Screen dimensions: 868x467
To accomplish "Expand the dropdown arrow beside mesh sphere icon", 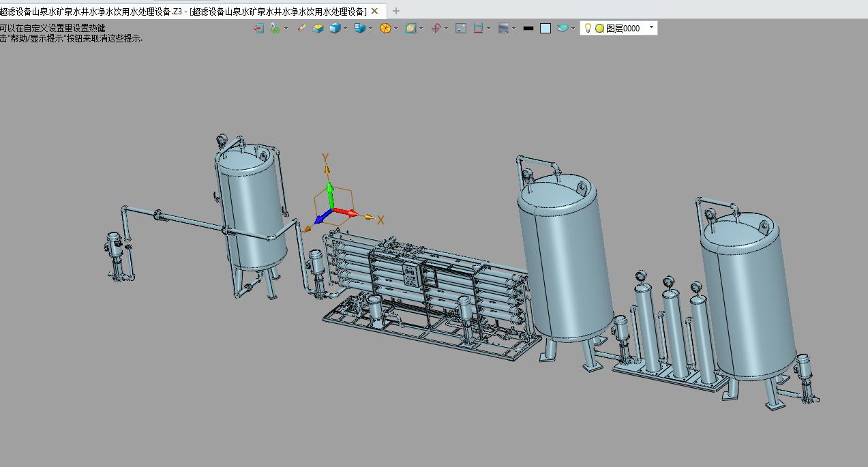I will click(396, 29).
